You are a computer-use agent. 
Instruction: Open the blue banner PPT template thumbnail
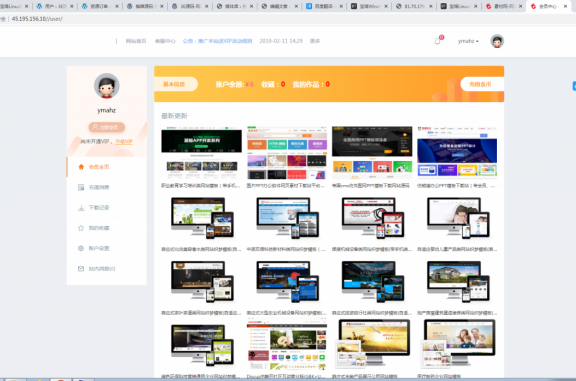(x=457, y=153)
